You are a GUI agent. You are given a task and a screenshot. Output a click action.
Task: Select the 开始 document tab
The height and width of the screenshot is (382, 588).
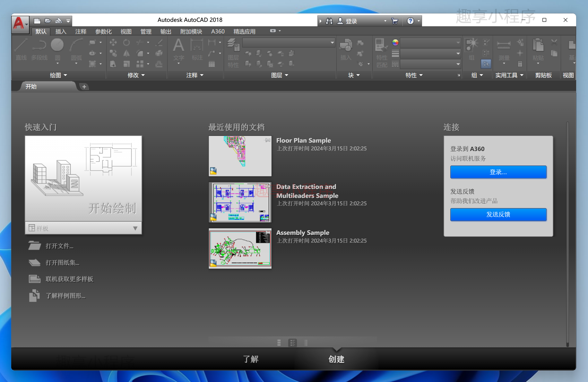pyautogui.click(x=48, y=86)
